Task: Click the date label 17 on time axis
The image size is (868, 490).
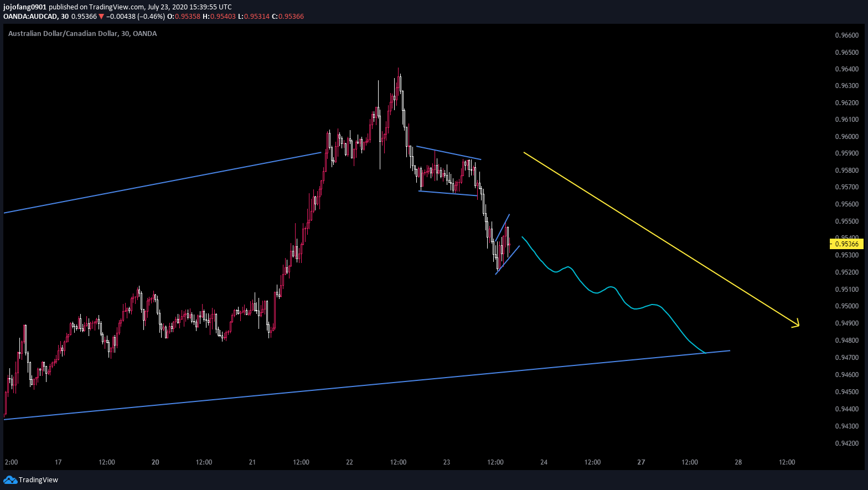Action: tap(58, 462)
